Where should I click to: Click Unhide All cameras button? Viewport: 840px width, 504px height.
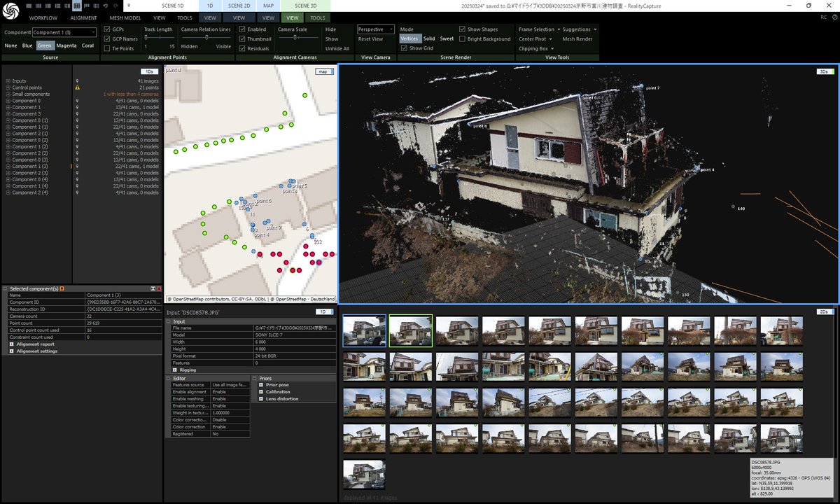[337, 48]
